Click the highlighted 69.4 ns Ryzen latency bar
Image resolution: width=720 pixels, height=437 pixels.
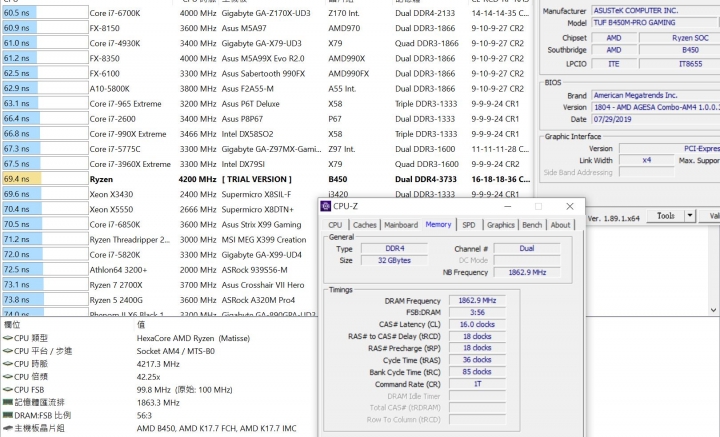(45, 179)
